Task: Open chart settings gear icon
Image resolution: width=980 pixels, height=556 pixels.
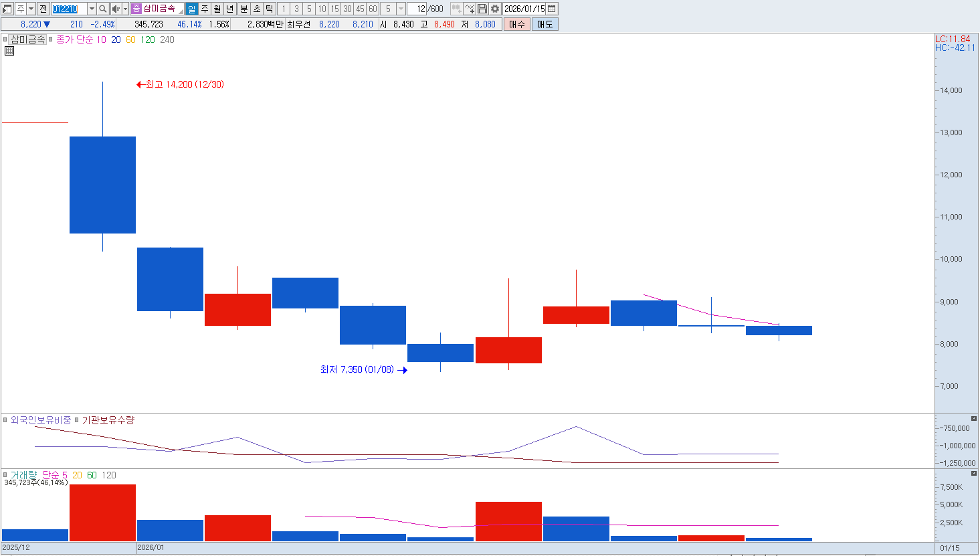Action: pyautogui.click(x=495, y=9)
